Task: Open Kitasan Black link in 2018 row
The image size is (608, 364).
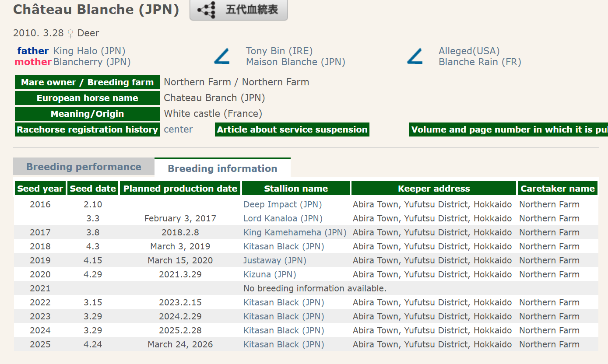Action: (284, 246)
